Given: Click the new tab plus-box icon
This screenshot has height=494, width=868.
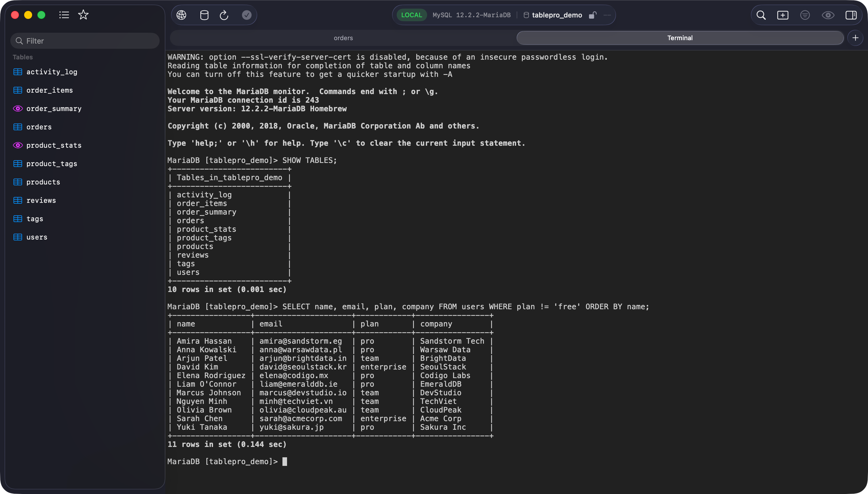Looking at the screenshot, I should [x=783, y=15].
